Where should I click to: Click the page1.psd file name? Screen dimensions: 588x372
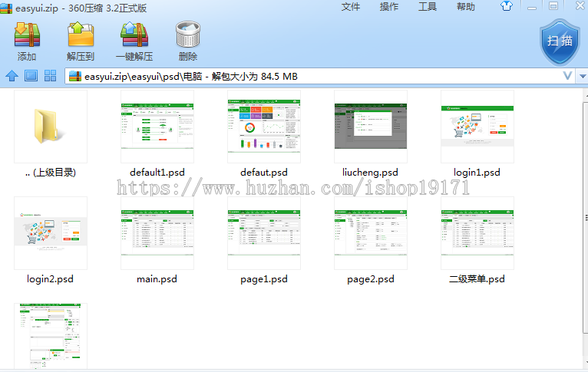pyautogui.click(x=264, y=279)
